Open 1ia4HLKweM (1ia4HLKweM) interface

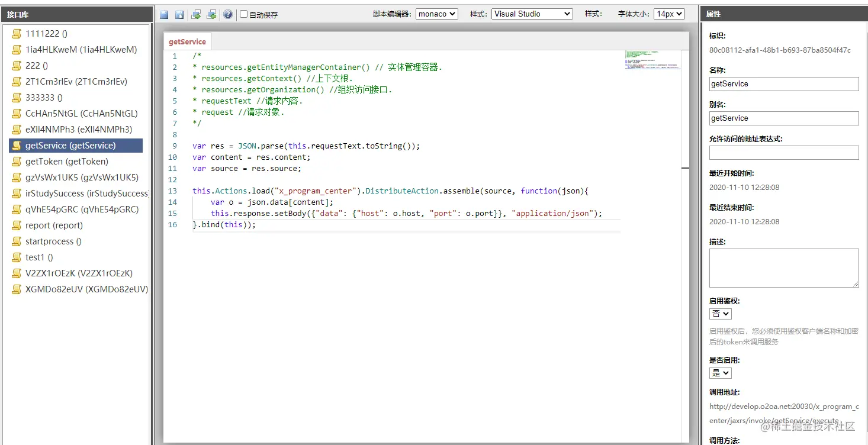pyautogui.click(x=81, y=50)
